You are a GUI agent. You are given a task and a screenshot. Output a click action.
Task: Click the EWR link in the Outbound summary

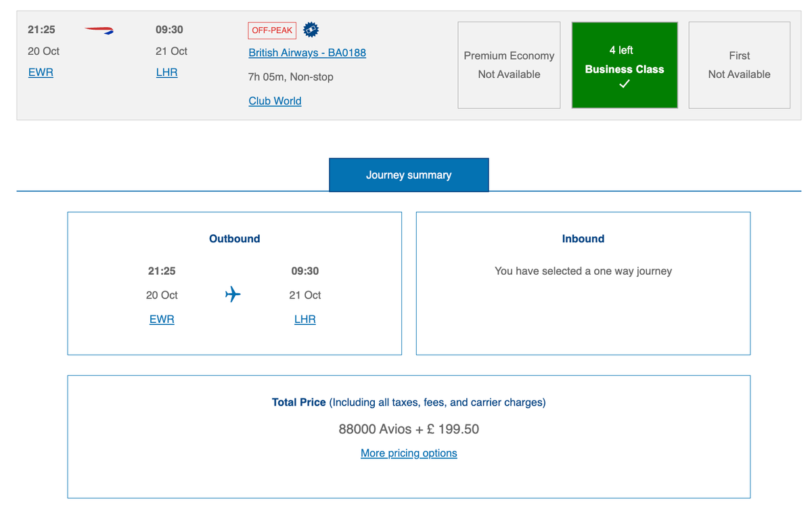[162, 319]
